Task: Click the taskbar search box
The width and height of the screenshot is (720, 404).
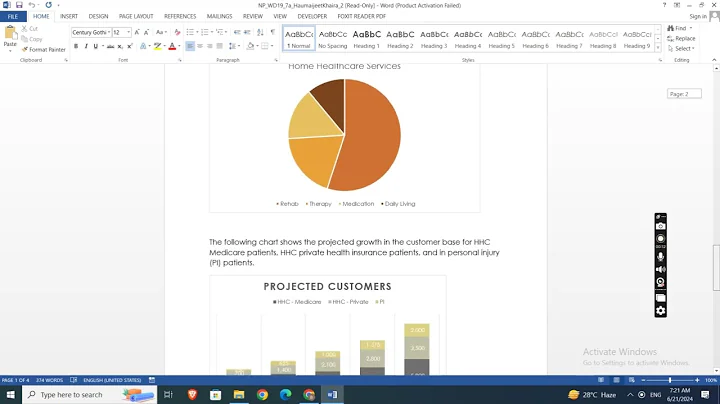Action: (90, 395)
